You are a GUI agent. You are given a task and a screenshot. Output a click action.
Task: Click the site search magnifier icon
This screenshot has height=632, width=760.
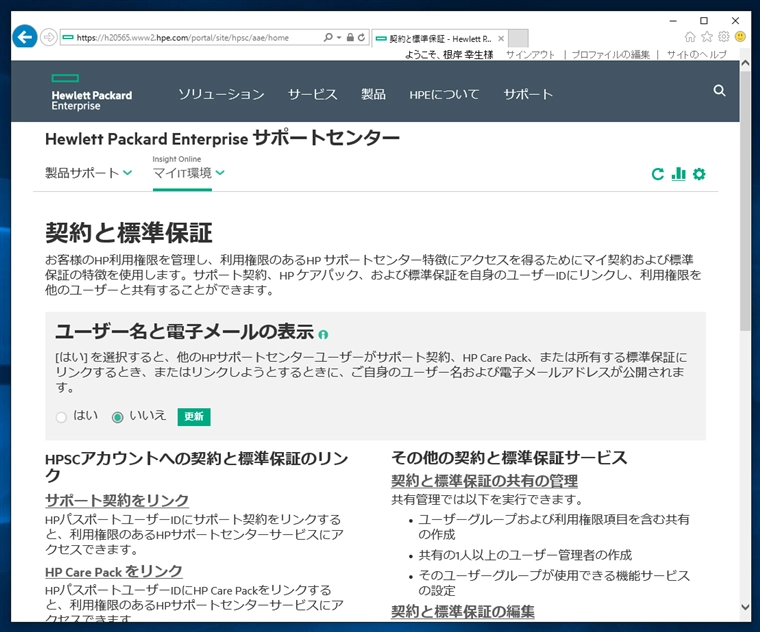(x=719, y=91)
